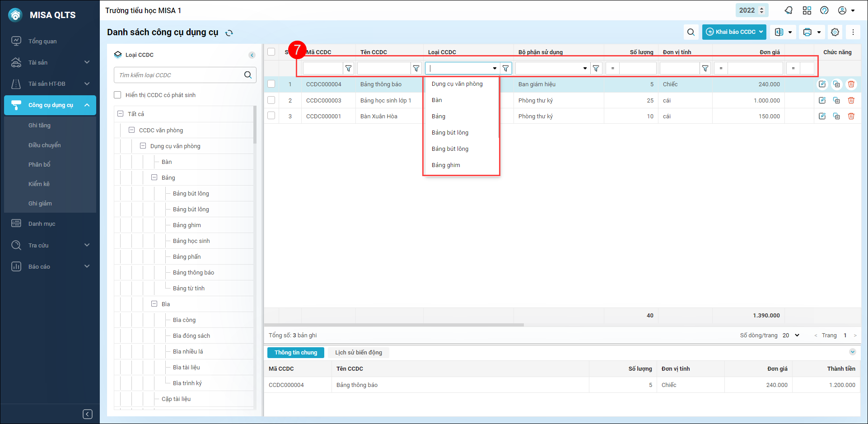Switch to Lịch sử biến động tab
This screenshot has width=868, height=424.
359,353
